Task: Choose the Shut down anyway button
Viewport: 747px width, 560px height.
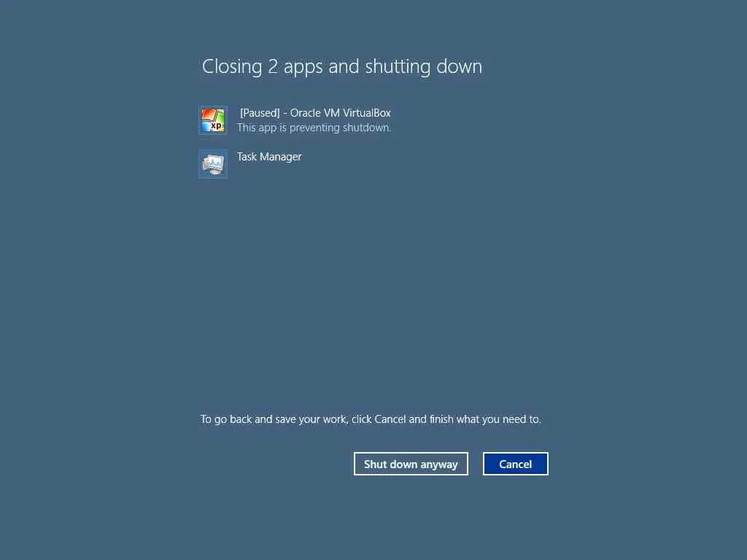Action: pyautogui.click(x=411, y=464)
